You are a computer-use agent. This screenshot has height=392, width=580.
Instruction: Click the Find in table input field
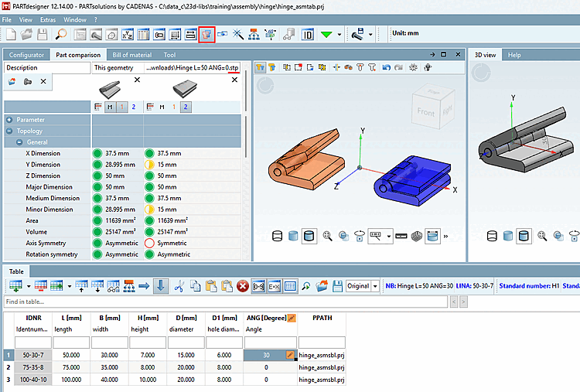[226, 302]
